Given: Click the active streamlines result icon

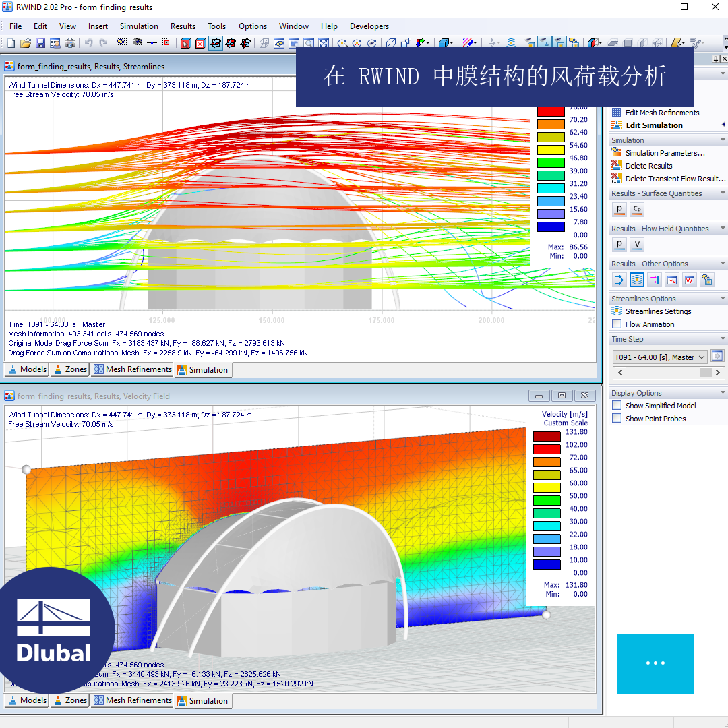Looking at the screenshot, I should coord(636,280).
